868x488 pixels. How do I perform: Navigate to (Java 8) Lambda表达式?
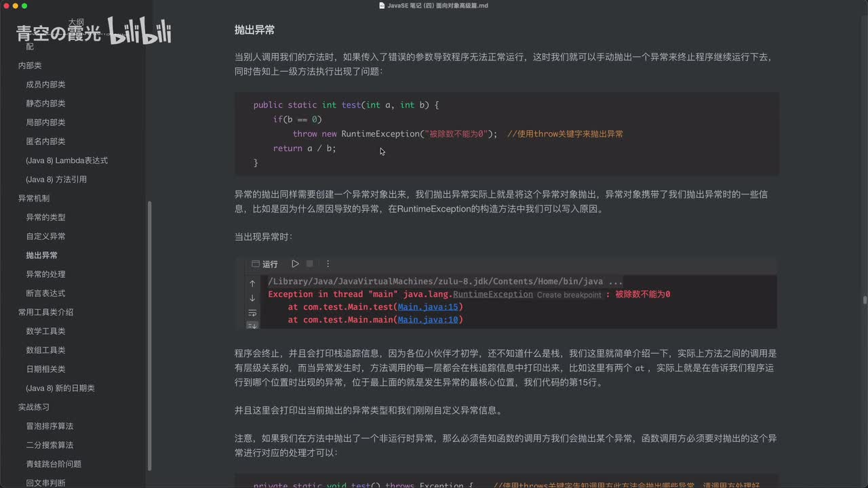(x=66, y=161)
